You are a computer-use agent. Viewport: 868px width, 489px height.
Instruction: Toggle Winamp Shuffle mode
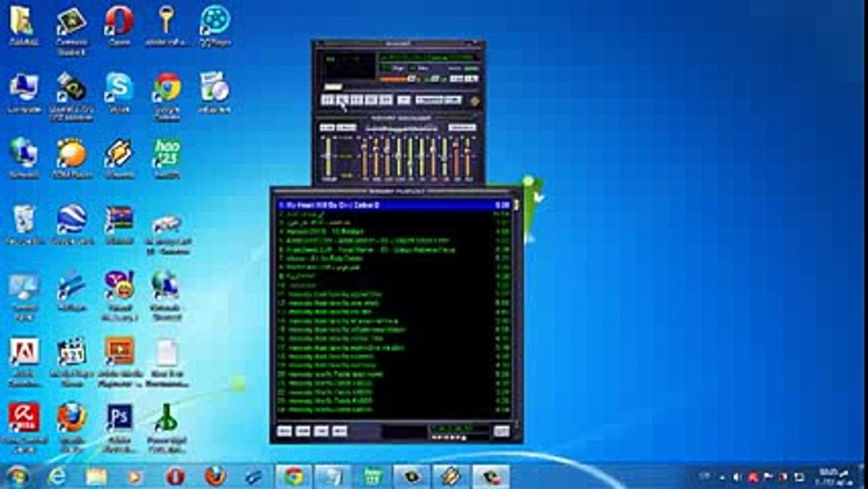pos(429,99)
